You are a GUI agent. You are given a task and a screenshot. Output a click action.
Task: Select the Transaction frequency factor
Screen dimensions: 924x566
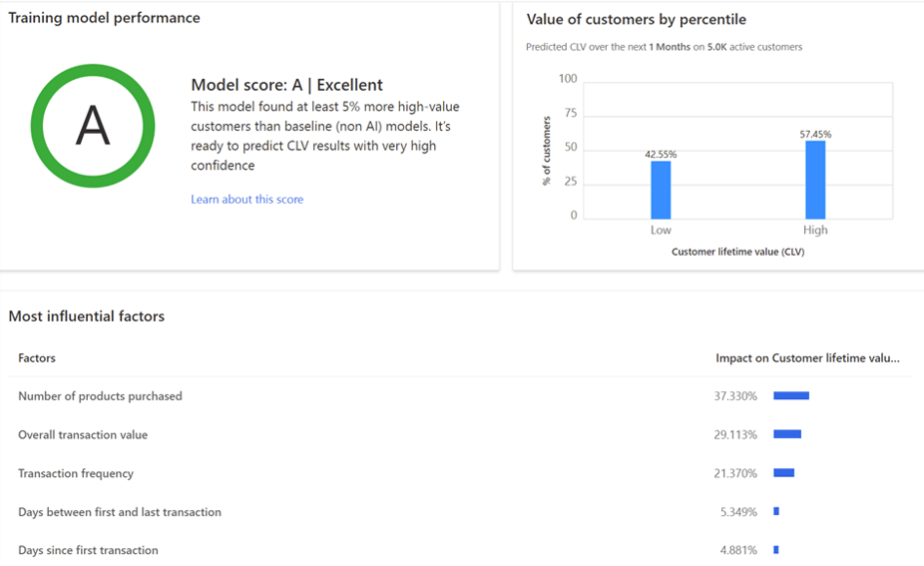click(x=76, y=473)
